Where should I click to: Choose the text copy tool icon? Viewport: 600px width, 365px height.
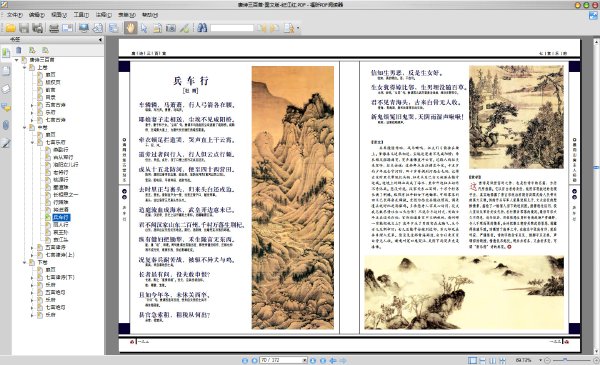(x=157, y=28)
